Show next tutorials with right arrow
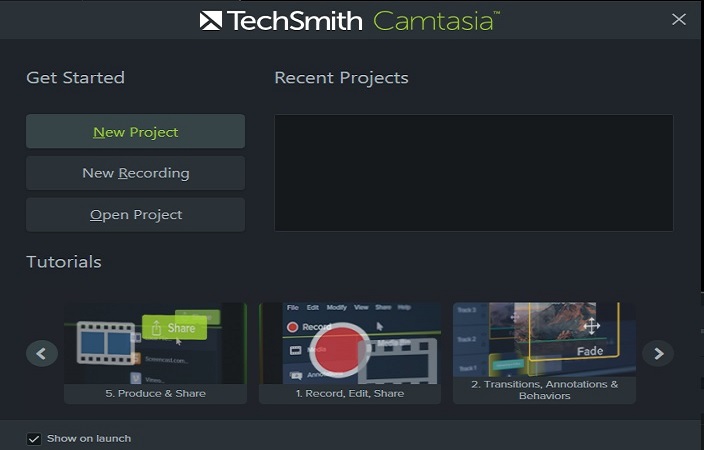The height and width of the screenshot is (450, 704). (x=658, y=353)
